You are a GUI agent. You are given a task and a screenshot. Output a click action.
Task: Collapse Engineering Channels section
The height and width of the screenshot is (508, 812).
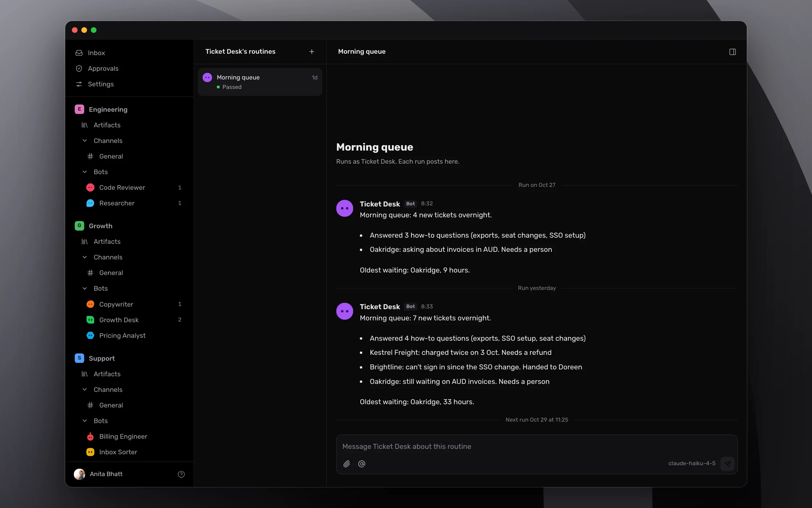point(84,140)
